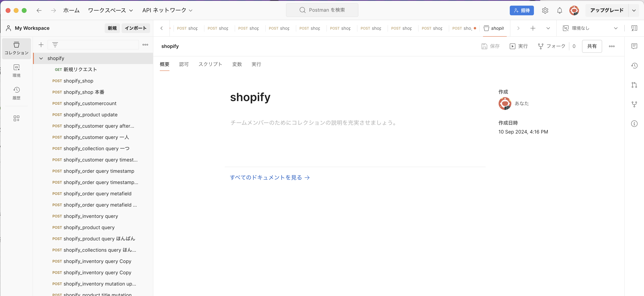Open the code snippet panel

point(635,28)
